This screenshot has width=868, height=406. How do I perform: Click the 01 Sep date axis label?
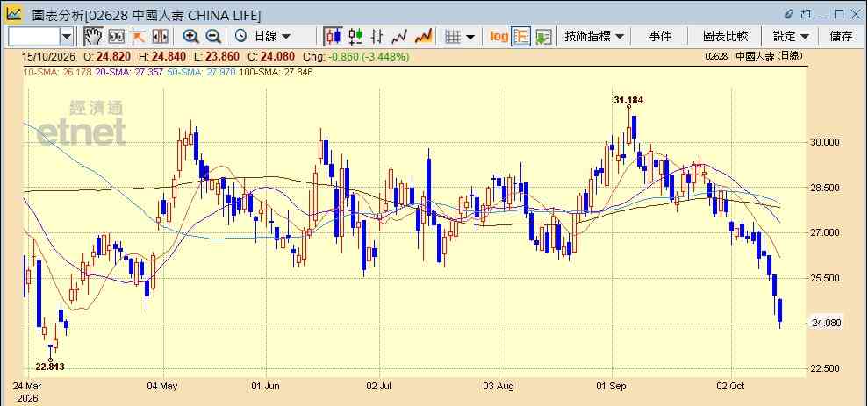(x=613, y=386)
